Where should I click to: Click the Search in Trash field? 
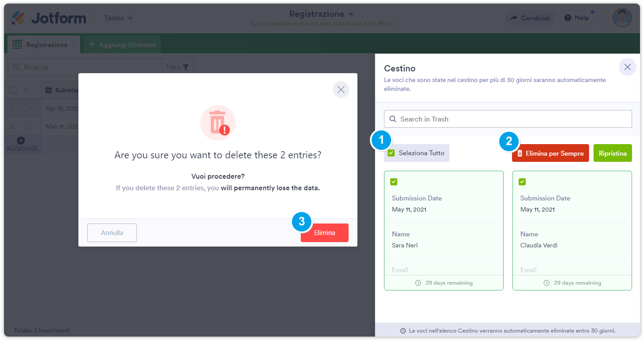click(508, 119)
